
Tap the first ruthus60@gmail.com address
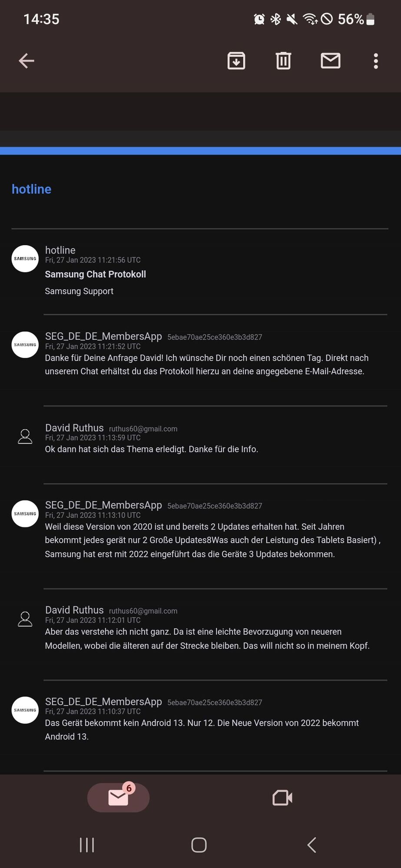(x=143, y=429)
